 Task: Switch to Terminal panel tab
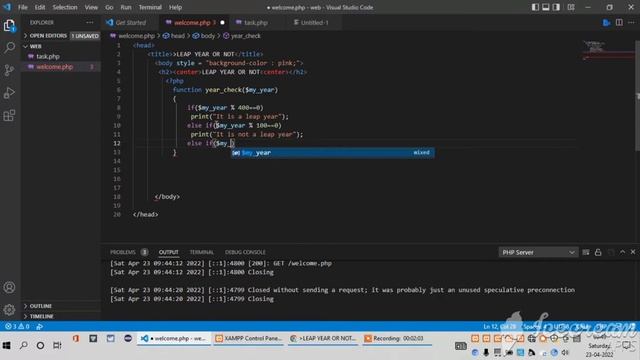[202, 252]
